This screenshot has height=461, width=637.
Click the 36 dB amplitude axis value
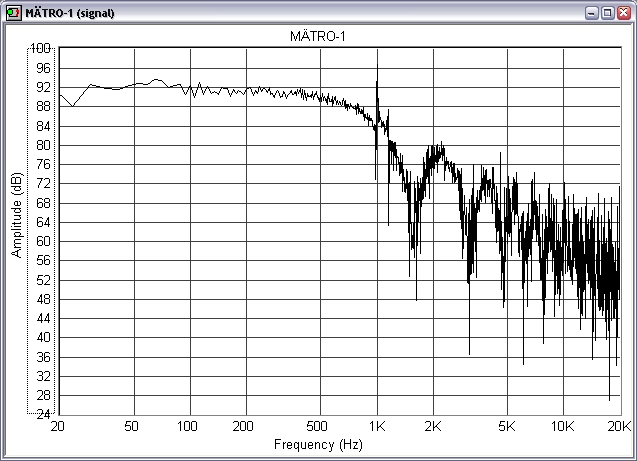[43, 357]
